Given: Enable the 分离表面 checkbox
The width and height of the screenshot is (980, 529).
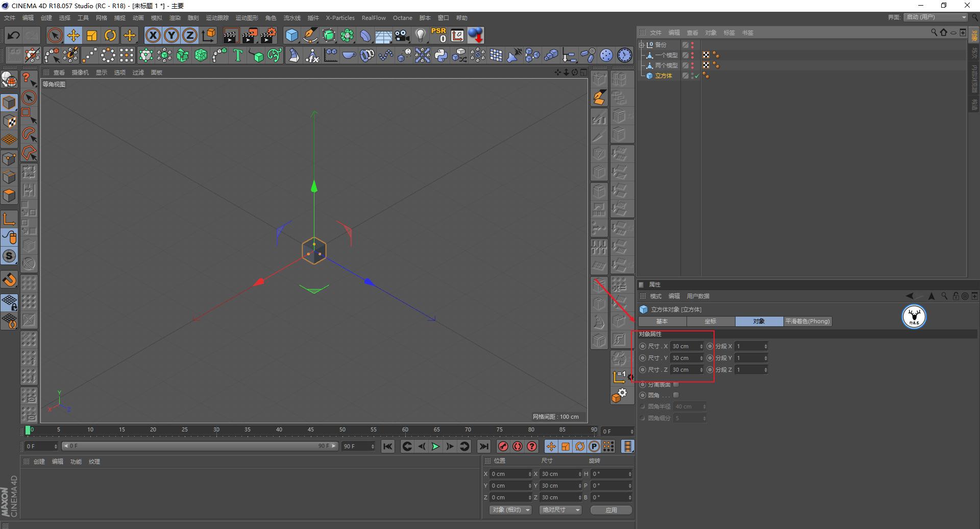Looking at the screenshot, I should click(676, 384).
